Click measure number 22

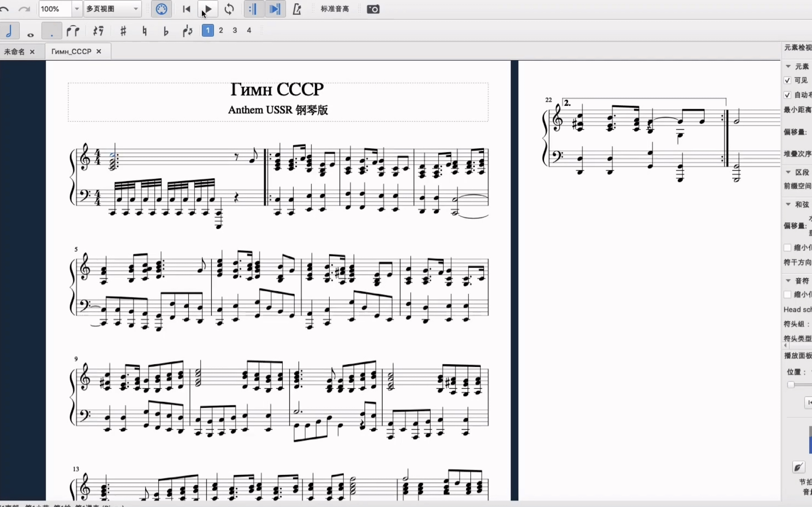click(548, 100)
